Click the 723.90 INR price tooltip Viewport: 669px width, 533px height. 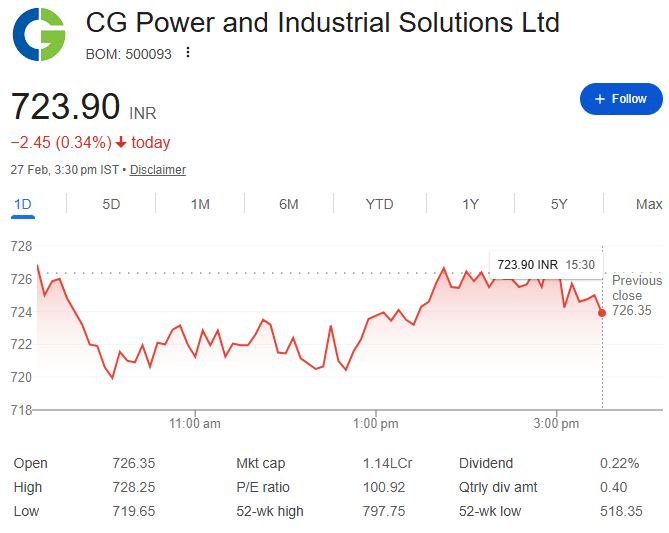click(546, 264)
